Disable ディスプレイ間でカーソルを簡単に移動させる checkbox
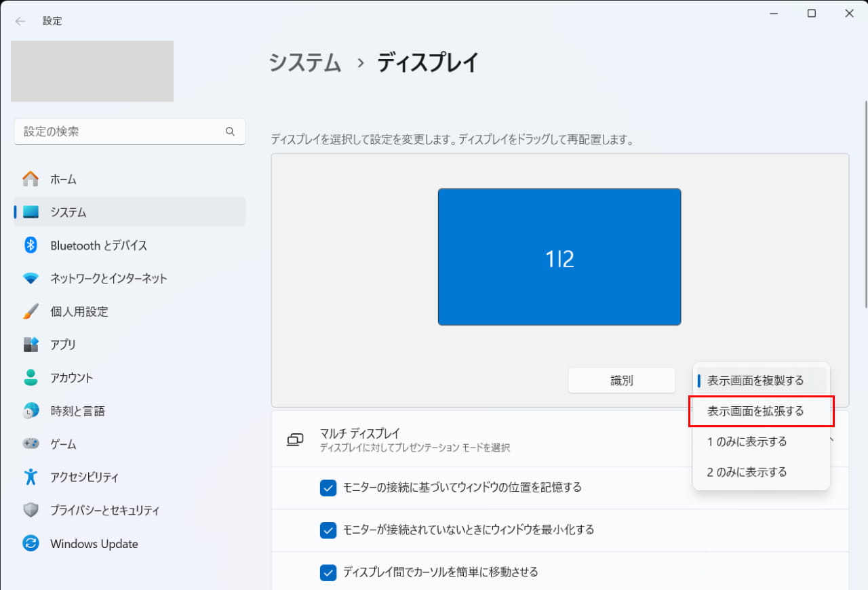Screen dimensions: 868x590 (x=328, y=572)
